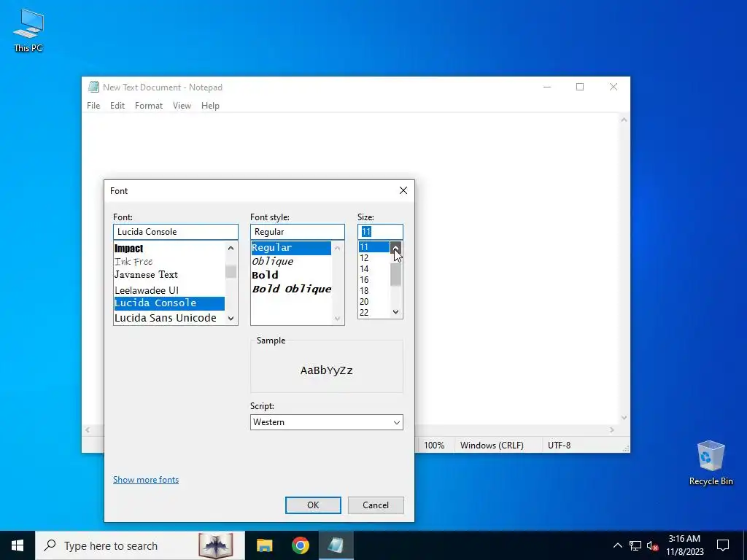This screenshot has height=560, width=747.
Task: Click the Font name input field
Action: 176,232
